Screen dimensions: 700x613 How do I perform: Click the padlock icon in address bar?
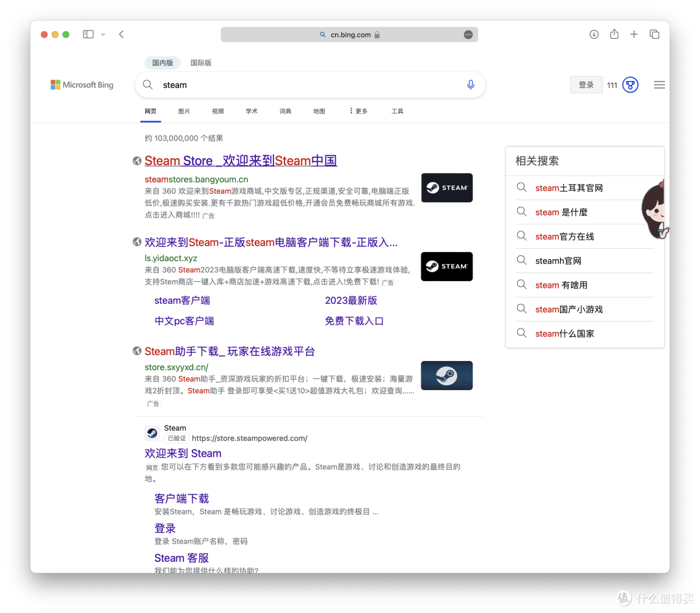click(377, 34)
